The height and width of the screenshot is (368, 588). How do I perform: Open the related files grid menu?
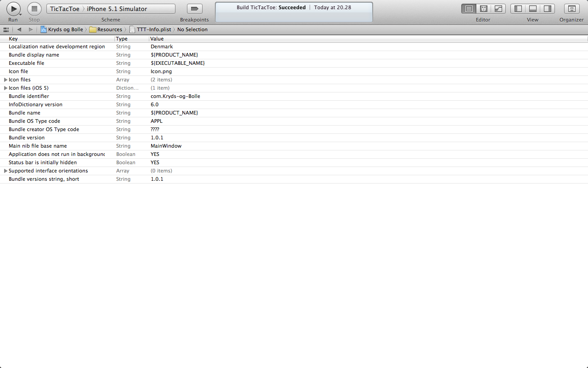(6, 29)
